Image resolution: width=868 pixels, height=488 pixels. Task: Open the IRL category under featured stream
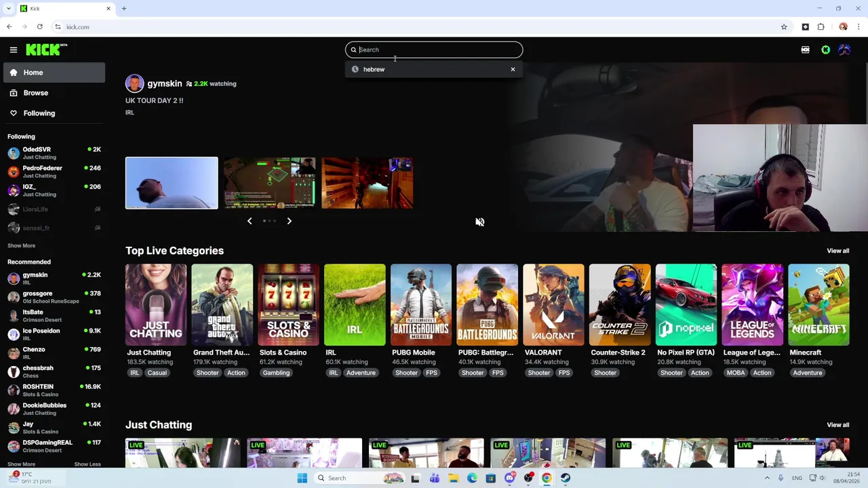coord(130,113)
